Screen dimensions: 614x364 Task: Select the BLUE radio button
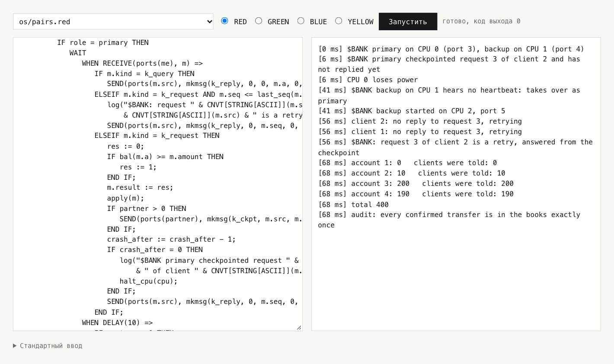click(301, 21)
